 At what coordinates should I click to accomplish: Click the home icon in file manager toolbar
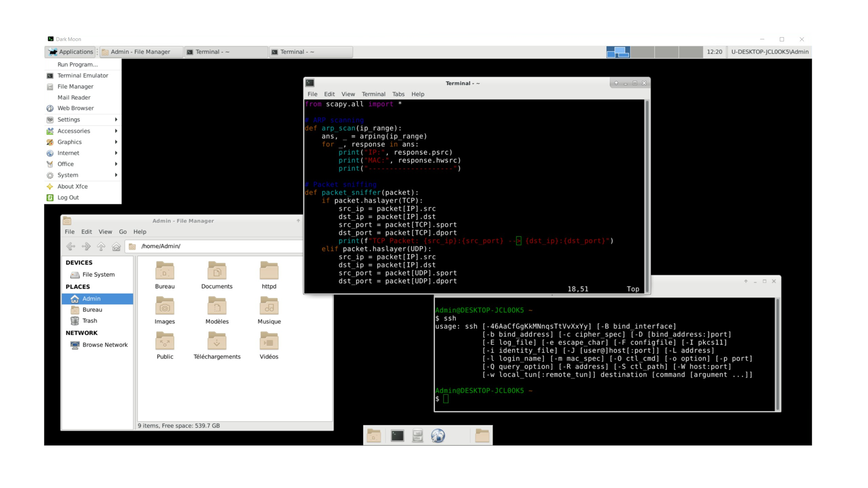pyautogui.click(x=116, y=246)
